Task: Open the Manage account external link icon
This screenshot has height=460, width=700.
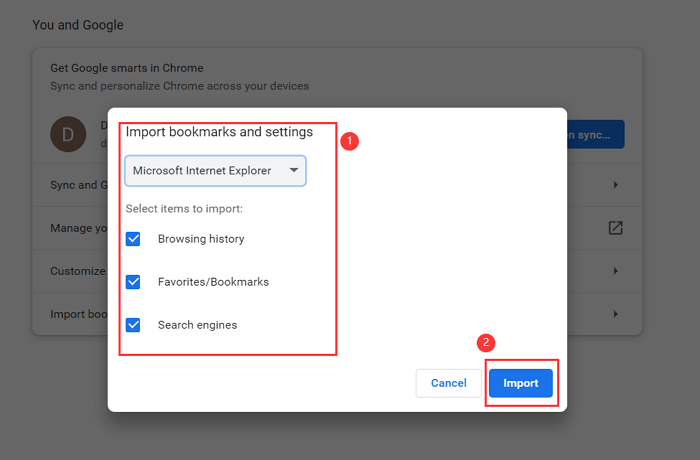Action: (x=615, y=228)
